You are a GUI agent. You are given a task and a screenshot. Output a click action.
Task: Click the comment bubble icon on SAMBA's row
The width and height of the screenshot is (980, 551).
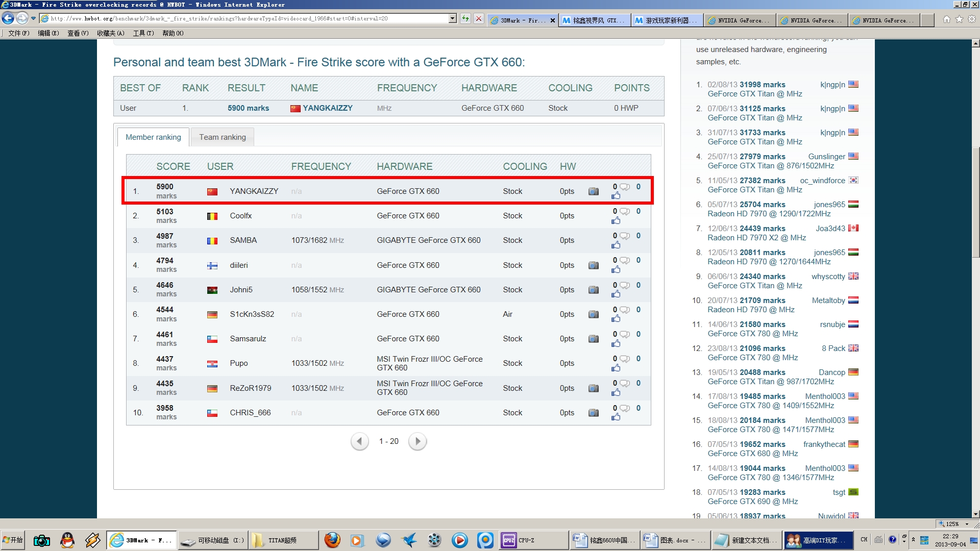[625, 236]
